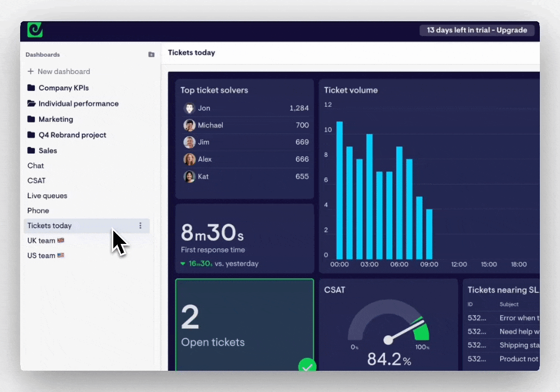Click the UK flag next to UK team
This screenshot has width=560, height=392.
tap(60, 240)
